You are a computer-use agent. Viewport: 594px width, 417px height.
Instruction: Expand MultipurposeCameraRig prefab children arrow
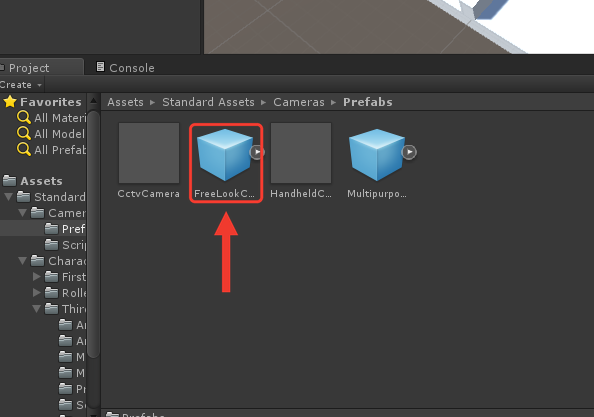point(409,152)
